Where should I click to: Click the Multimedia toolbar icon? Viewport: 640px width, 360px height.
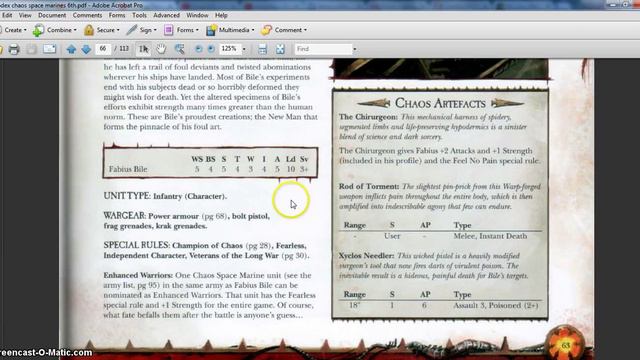click(211, 30)
